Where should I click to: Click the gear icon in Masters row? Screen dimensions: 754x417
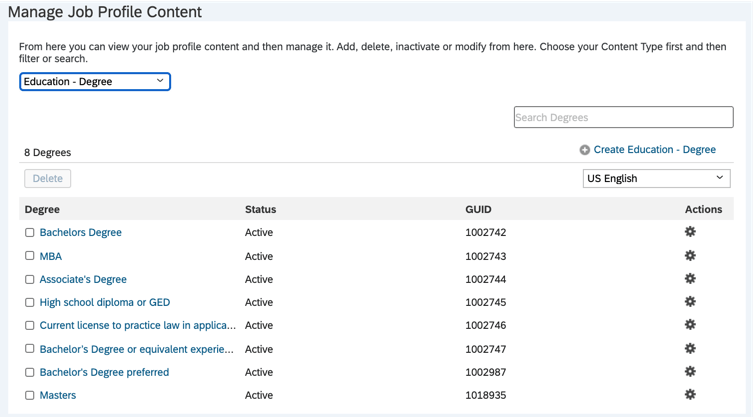(x=690, y=395)
